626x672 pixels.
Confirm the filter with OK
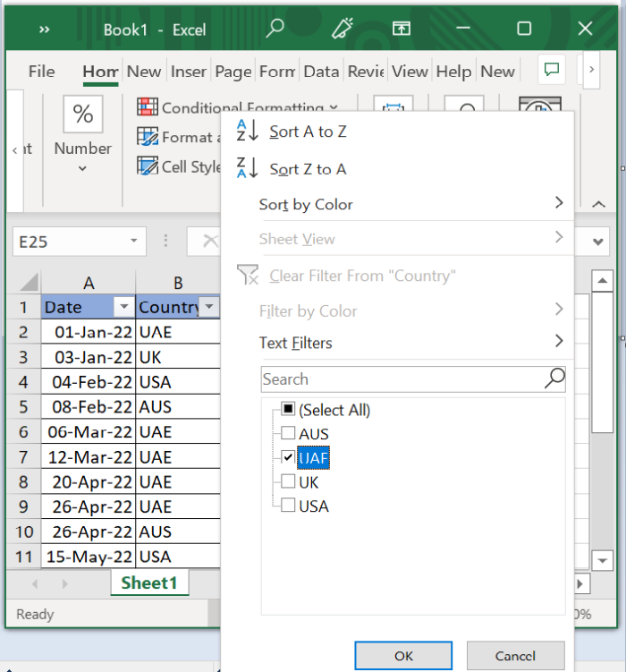coord(402,656)
